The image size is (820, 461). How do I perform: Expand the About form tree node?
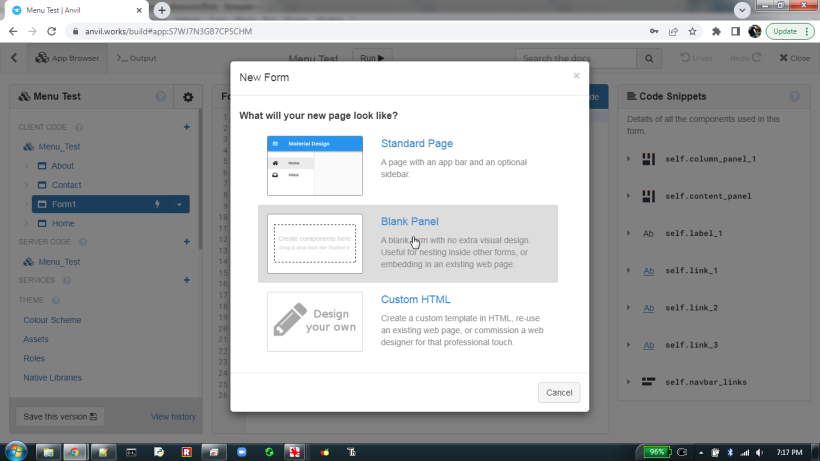(x=28, y=166)
